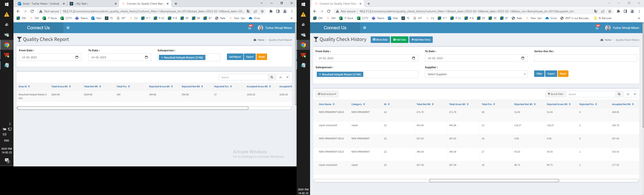Screen dimensions: 644x195
Task: Click Sort & Filter button
Action: point(555,94)
